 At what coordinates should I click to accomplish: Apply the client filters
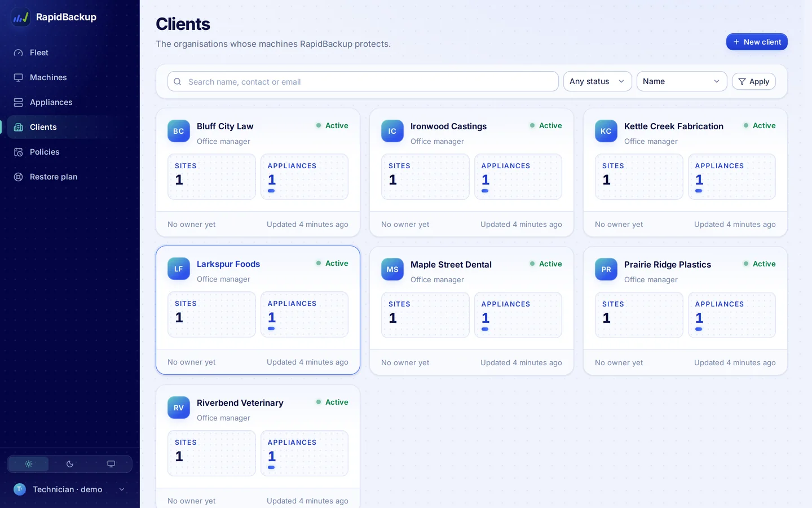(x=754, y=81)
